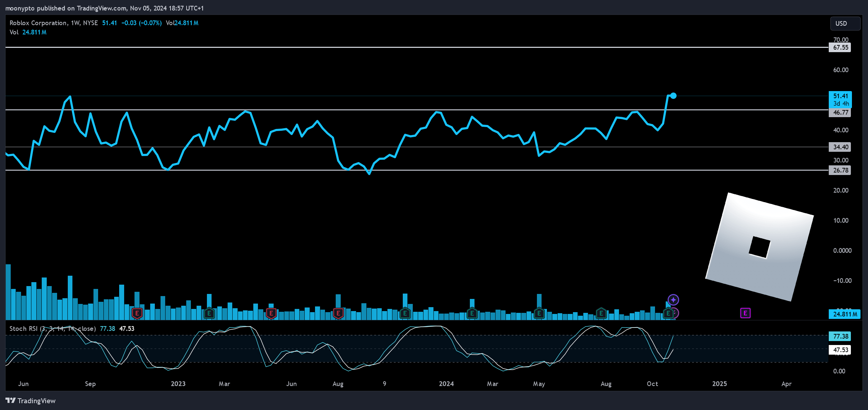The width and height of the screenshot is (868, 410).
Task: Click the Sep label on the time axis
Action: coord(90,384)
